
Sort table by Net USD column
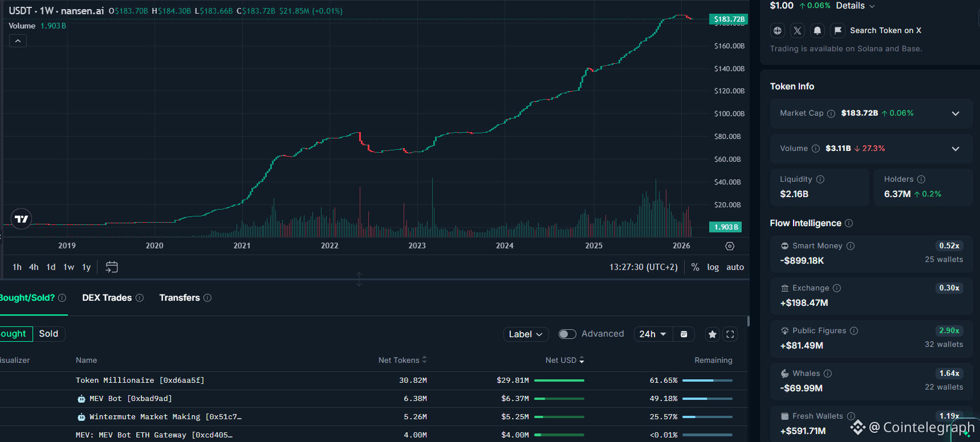click(x=564, y=360)
